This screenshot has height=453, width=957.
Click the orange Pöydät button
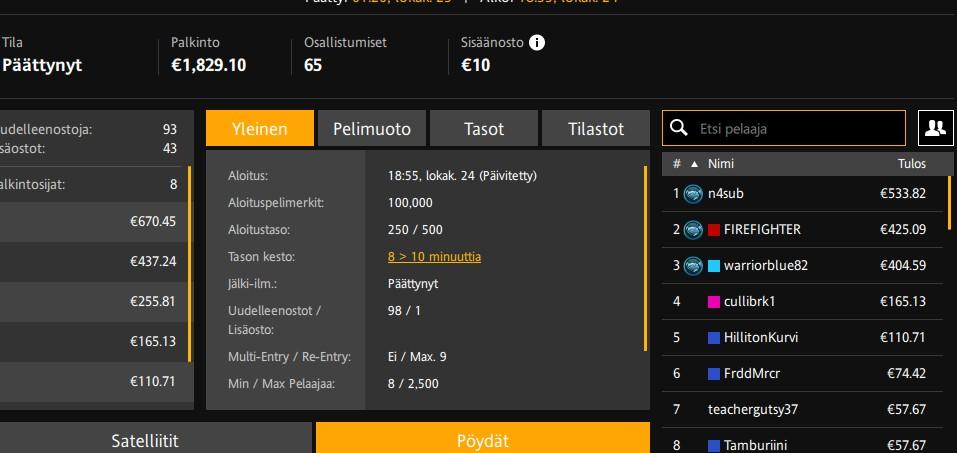point(482,440)
